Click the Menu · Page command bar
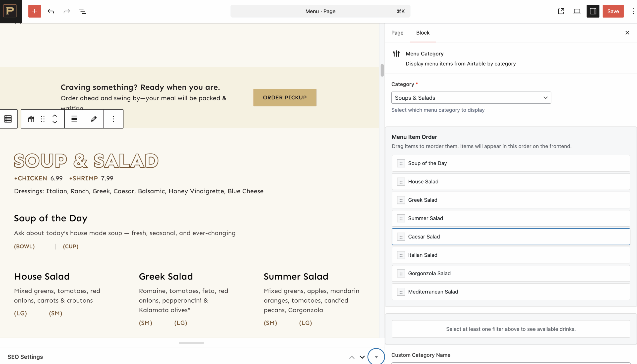 pyautogui.click(x=320, y=11)
